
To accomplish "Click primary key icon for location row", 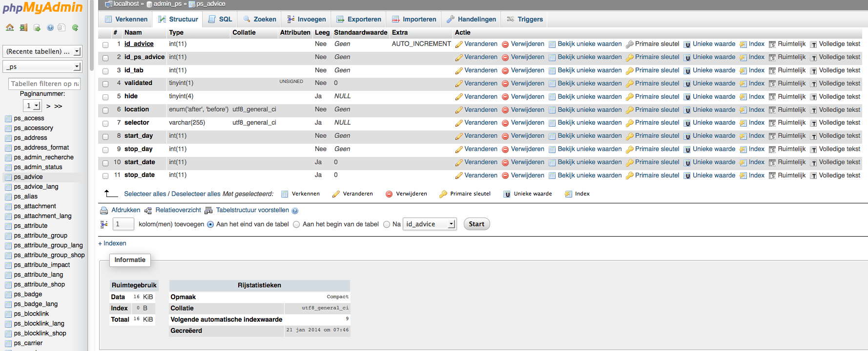I will point(630,110).
